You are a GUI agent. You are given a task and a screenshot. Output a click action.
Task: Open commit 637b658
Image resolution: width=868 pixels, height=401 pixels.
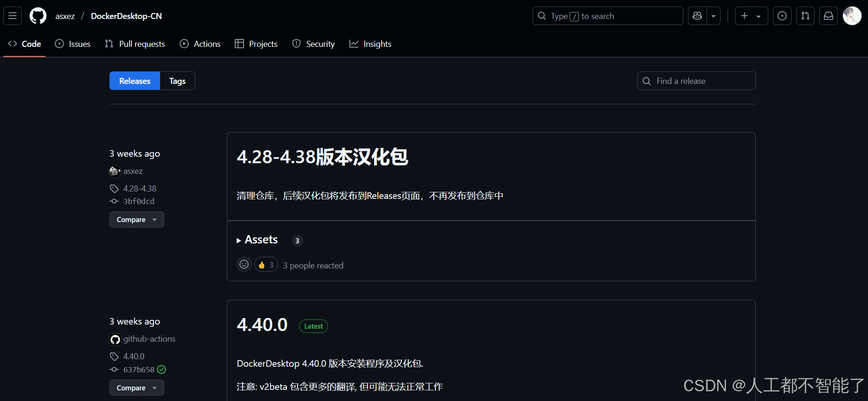pos(139,369)
